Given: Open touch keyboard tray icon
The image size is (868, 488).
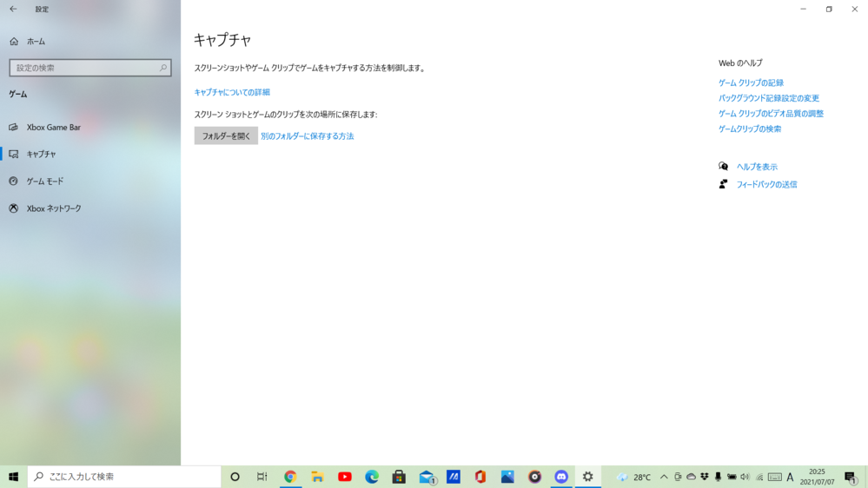Looking at the screenshot, I should pyautogui.click(x=775, y=477).
